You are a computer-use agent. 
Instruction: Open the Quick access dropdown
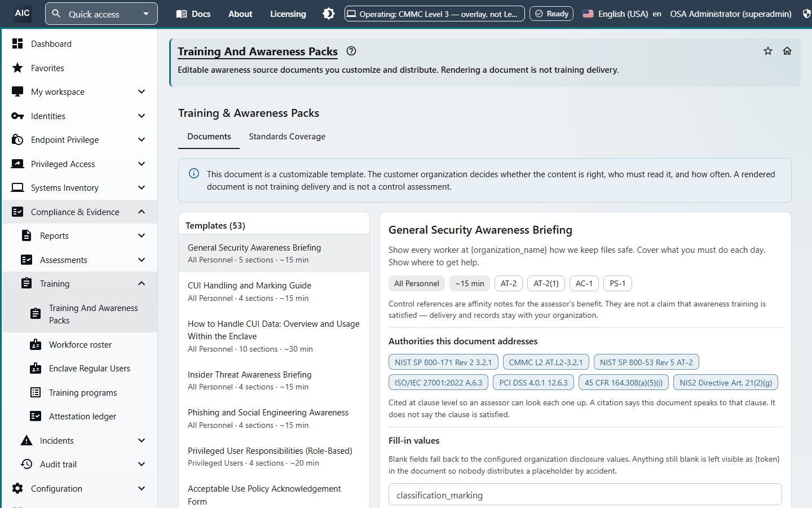(101, 14)
